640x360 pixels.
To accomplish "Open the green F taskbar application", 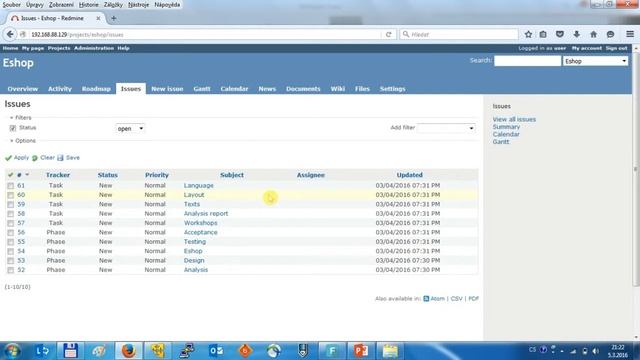I will tap(332, 351).
